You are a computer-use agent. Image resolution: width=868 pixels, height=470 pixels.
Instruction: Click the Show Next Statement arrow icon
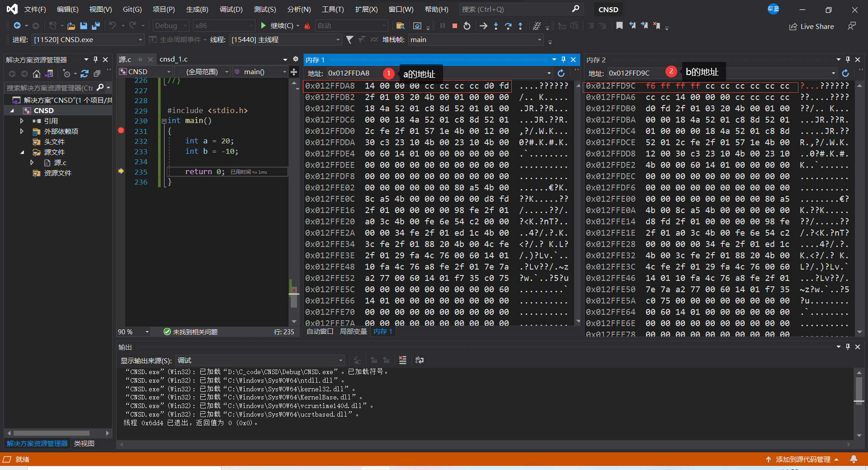483,26
